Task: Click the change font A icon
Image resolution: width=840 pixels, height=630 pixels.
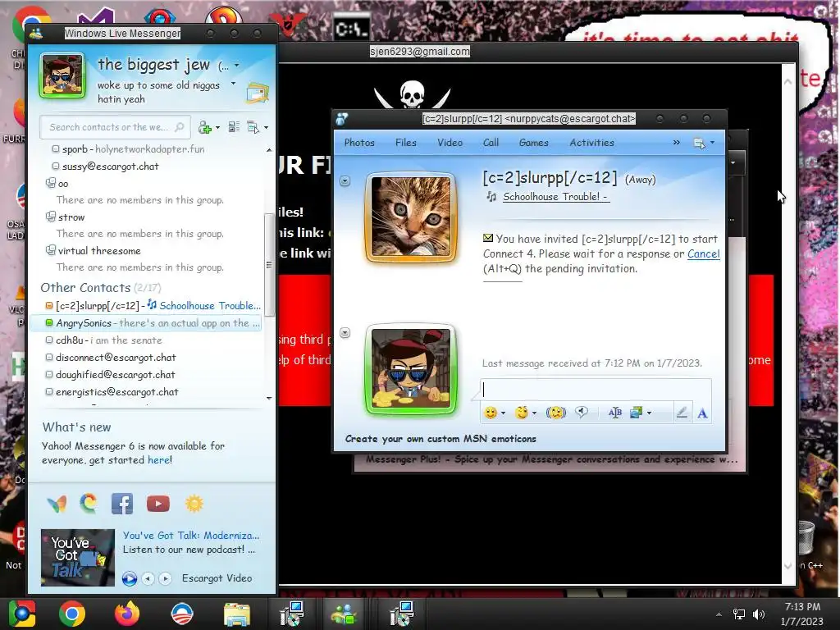Action: click(x=702, y=413)
